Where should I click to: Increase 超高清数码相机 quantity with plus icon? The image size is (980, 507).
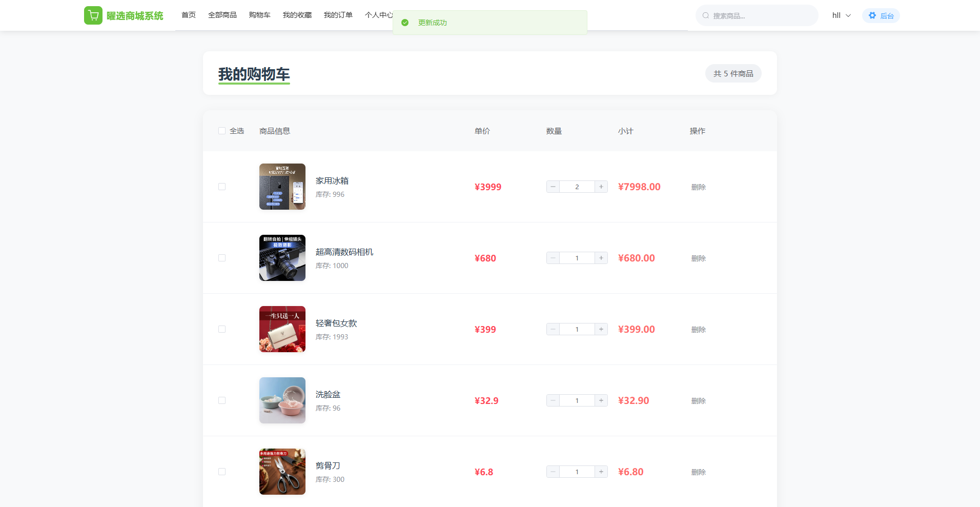click(x=601, y=258)
